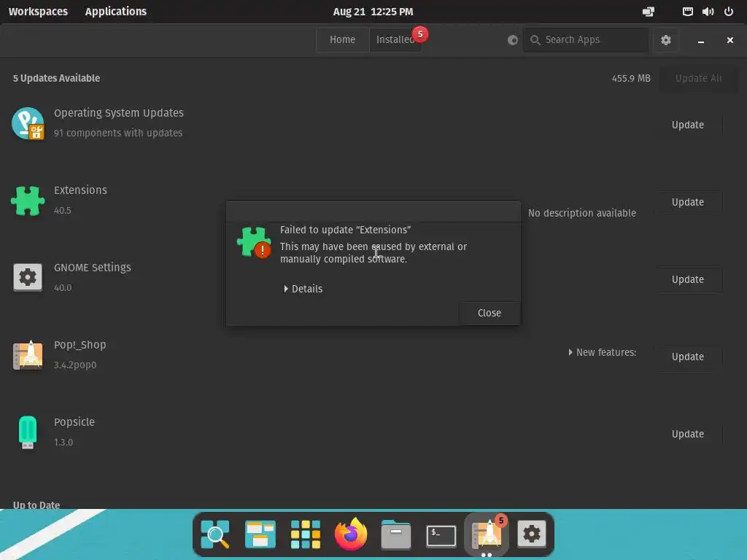Screen dimensions: 747x560
Task: Select the GNOME Settings name
Action: point(93,268)
